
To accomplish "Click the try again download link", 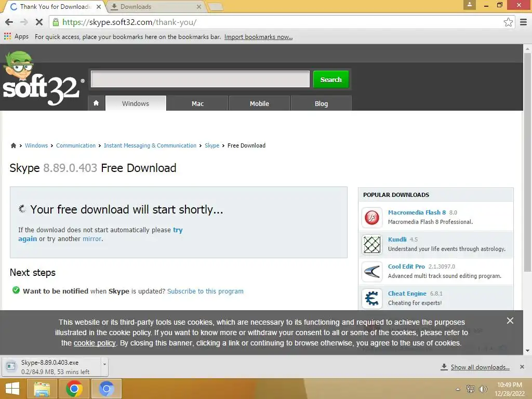I will coord(178,230).
